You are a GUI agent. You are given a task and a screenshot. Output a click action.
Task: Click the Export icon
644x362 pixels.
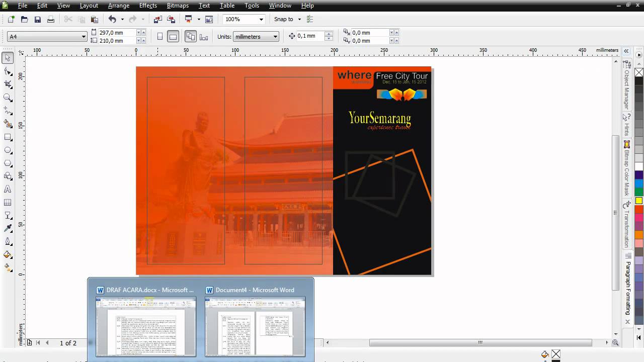(171, 19)
